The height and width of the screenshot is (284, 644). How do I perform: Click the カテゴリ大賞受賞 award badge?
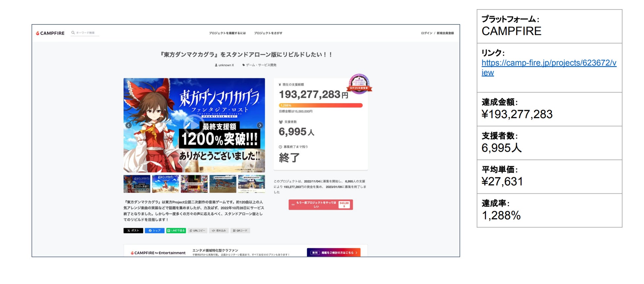359,84
